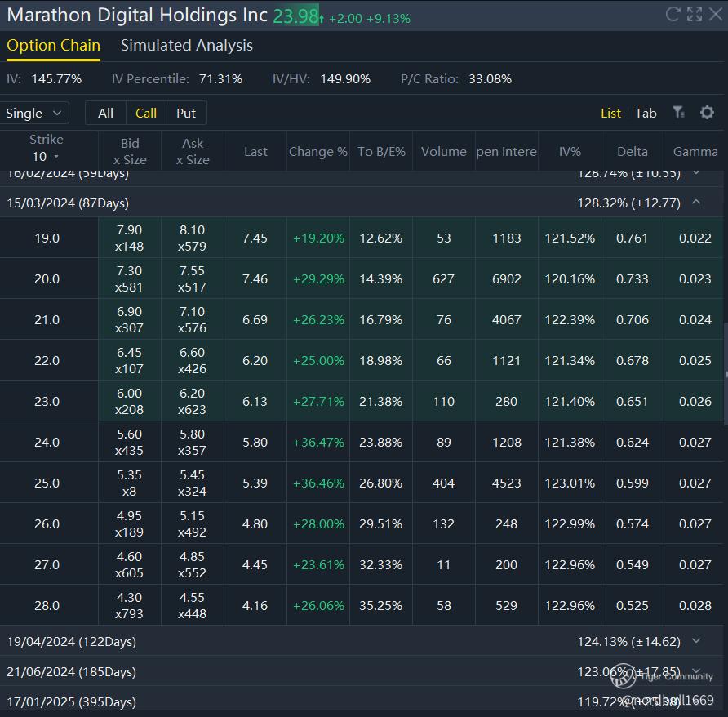Expand the option chain panel to fullscreen

point(695,14)
